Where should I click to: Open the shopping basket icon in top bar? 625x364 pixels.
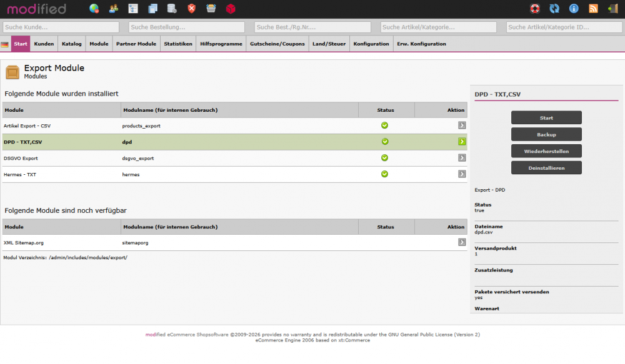pos(211,9)
